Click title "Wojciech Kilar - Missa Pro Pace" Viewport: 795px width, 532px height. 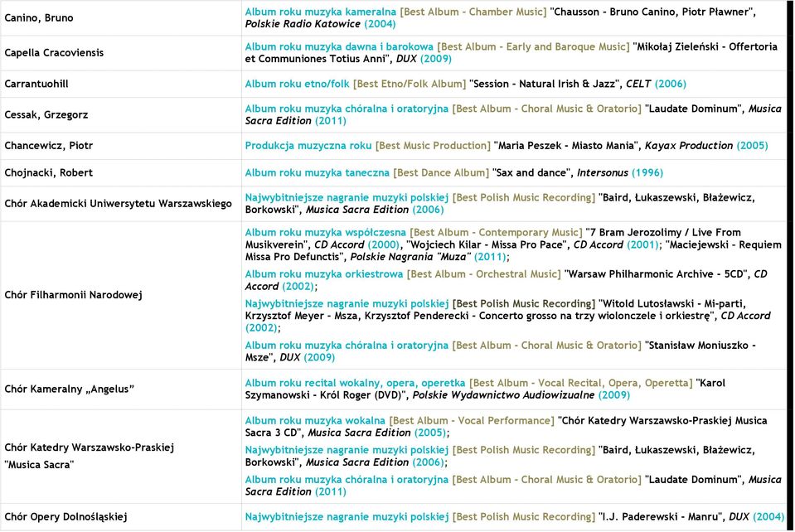coord(487,244)
